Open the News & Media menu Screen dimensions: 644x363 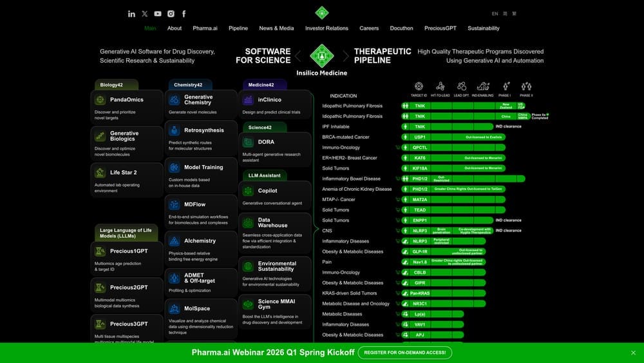(x=276, y=28)
